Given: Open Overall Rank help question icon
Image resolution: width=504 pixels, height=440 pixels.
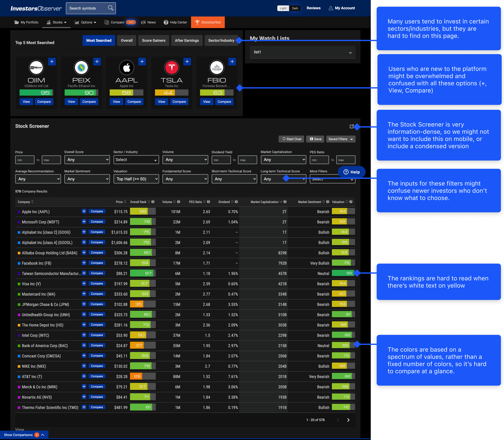Looking at the screenshot, I should 153,202.
